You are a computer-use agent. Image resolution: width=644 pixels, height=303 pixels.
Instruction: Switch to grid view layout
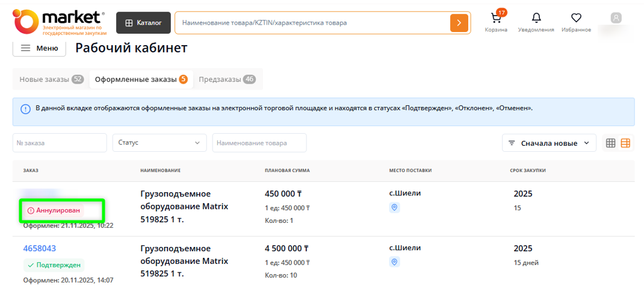[x=610, y=143]
